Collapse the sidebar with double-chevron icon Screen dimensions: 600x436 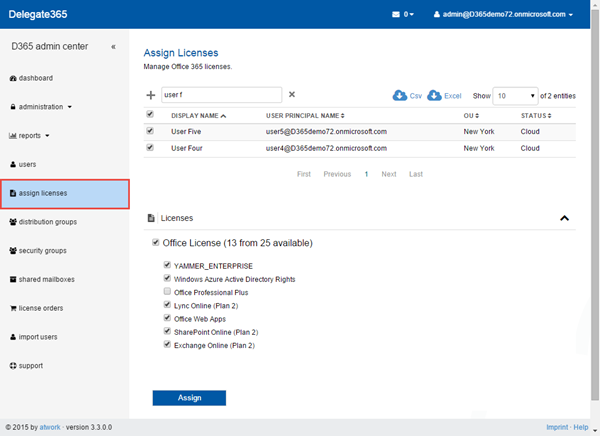coord(113,47)
